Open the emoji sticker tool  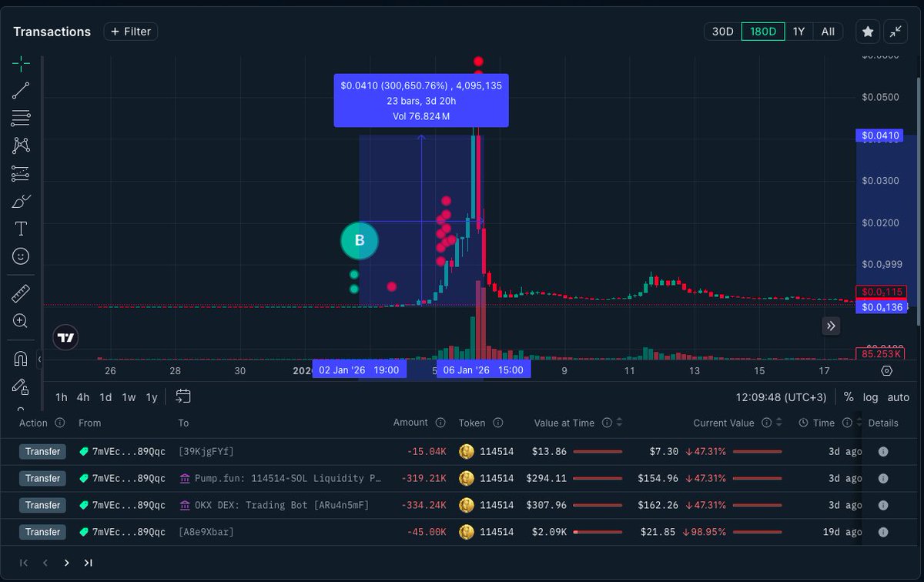coord(21,256)
